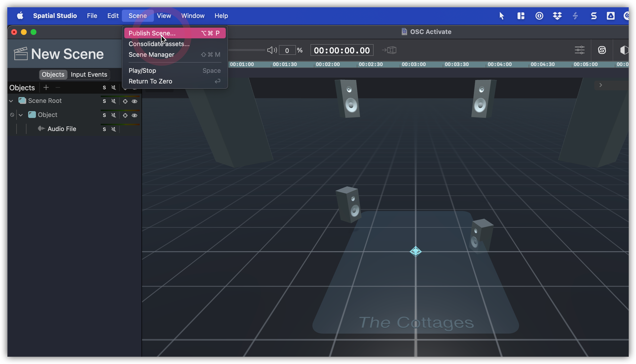Screen dimensions: 636x364
Task: Click the Dropbox menu bar icon
Action: (557, 16)
